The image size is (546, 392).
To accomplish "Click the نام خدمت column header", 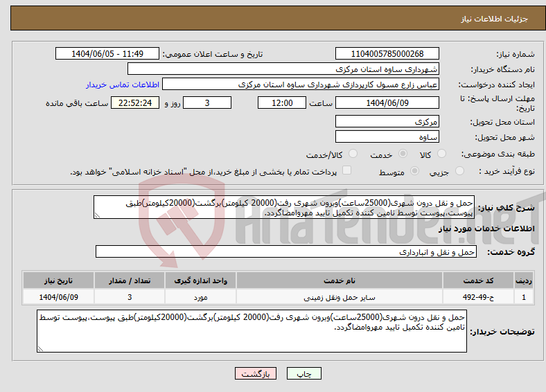I will [x=340, y=280].
